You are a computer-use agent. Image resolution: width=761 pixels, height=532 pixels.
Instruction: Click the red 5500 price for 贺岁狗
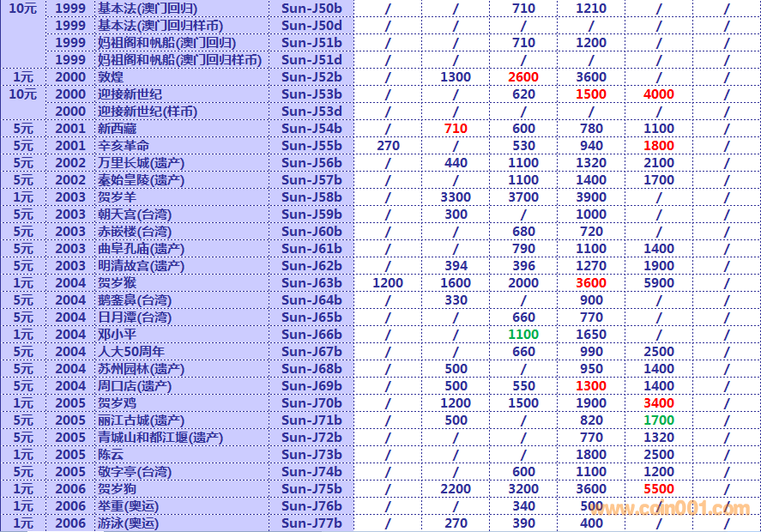pyautogui.click(x=659, y=489)
